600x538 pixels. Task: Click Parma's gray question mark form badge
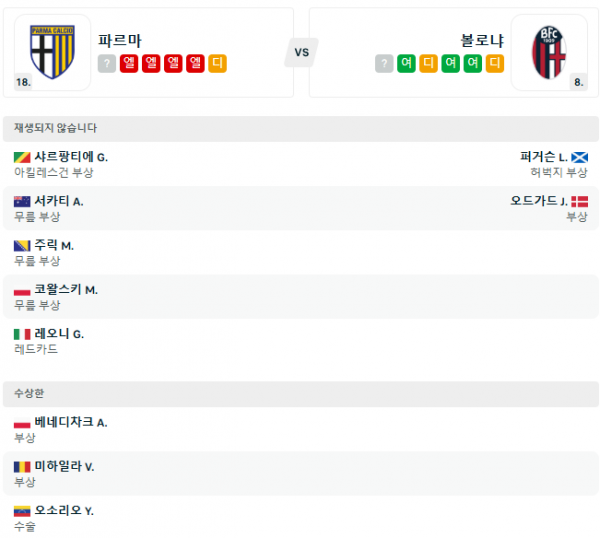point(106,64)
